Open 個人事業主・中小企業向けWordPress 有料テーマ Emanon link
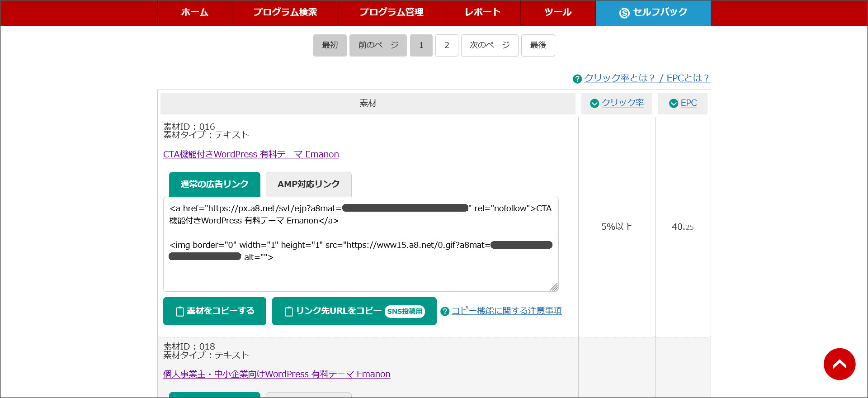Viewport: 868px width, 398px height. tap(277, 374)
